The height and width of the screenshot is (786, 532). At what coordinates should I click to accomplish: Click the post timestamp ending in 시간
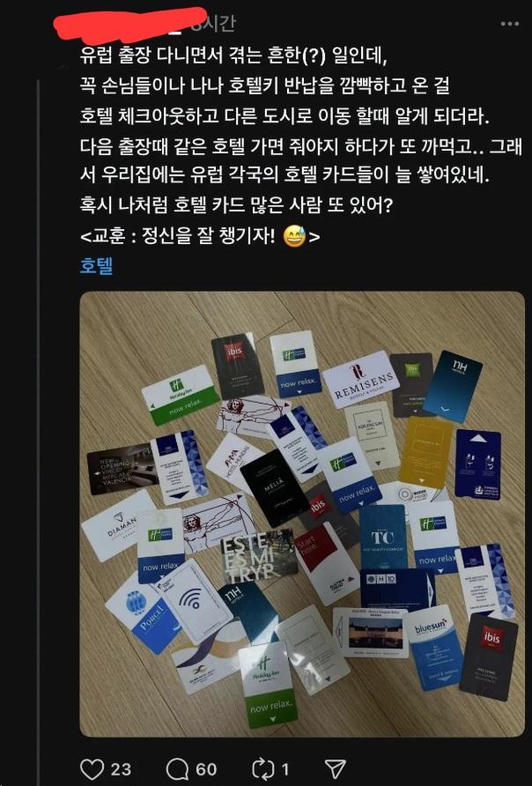(x=213, y=24)
